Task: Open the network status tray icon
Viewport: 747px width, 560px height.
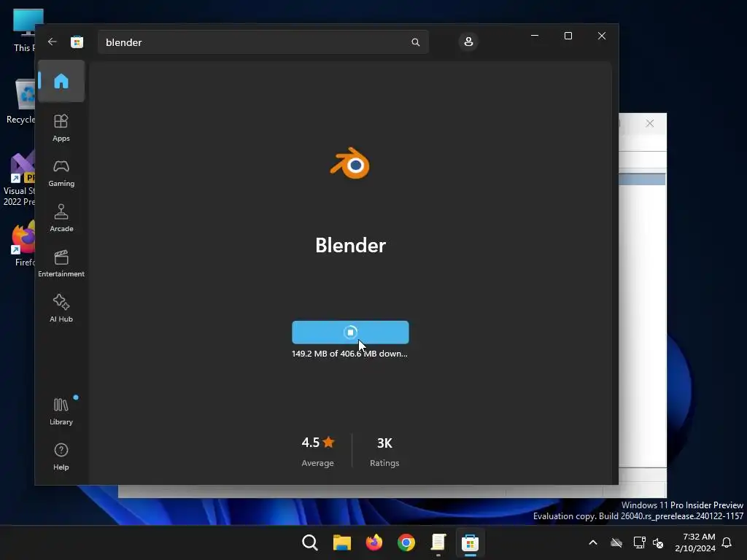Action: coord(639,542)
